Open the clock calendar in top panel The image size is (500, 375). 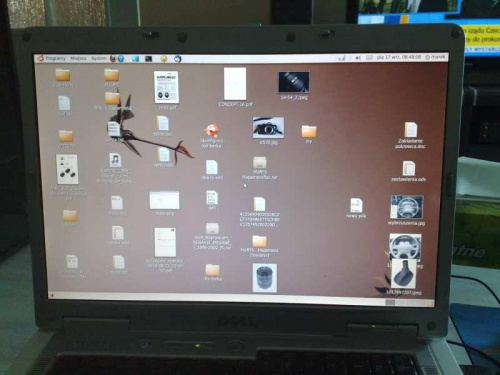(399, 57)
